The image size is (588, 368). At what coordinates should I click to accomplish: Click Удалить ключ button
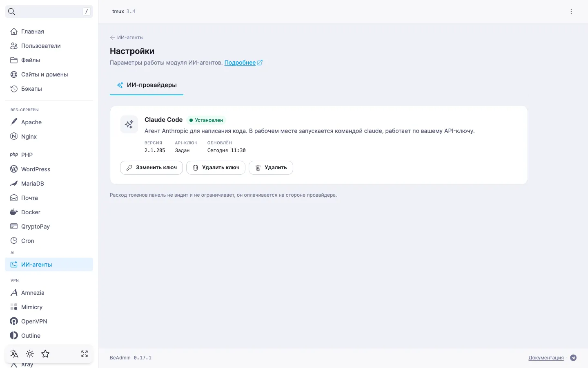point(216,168)
